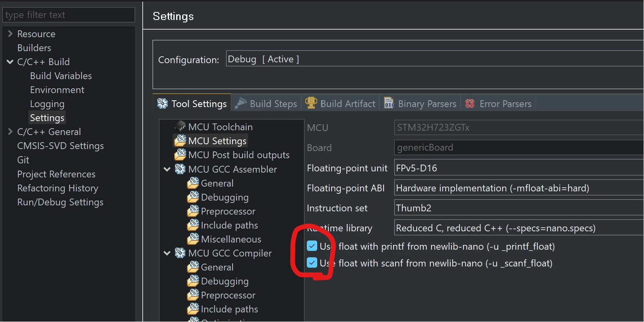
Task: Select MCU Post build outputs entry
Action: (x=239, y=155)
